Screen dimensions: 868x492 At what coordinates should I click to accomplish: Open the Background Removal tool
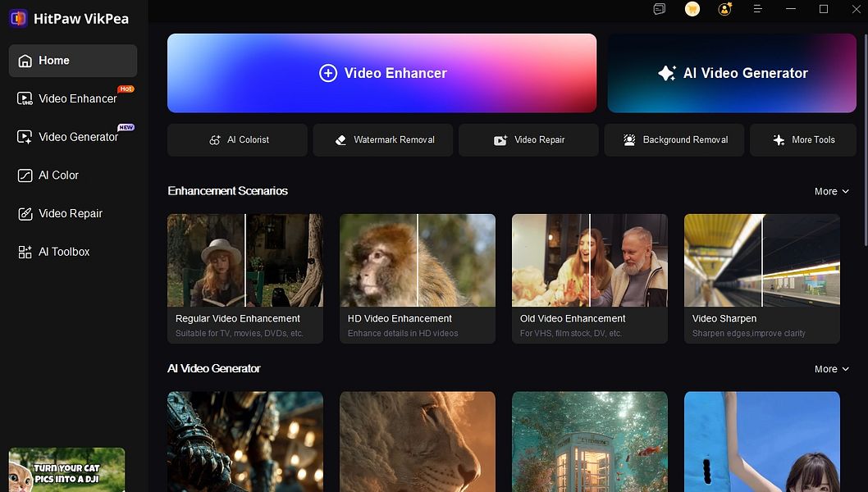point(674,140)
